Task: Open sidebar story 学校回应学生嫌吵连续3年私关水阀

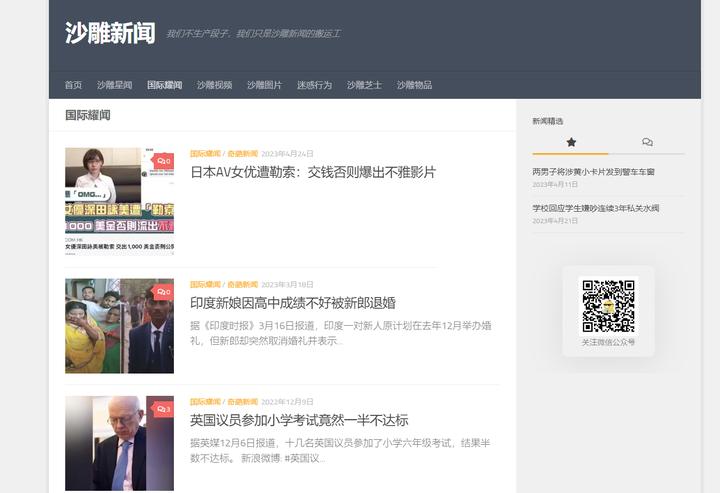Action: tap(596, 208)
